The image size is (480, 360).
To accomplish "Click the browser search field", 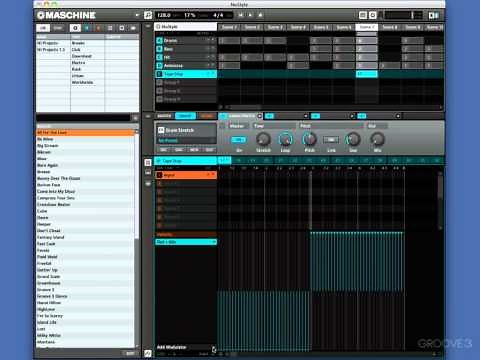I will [83, 118].
